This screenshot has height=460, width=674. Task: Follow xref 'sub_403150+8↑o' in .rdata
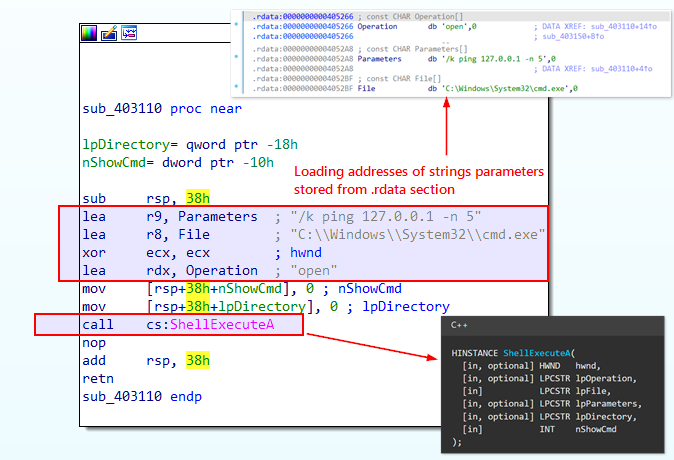(573, 37)
